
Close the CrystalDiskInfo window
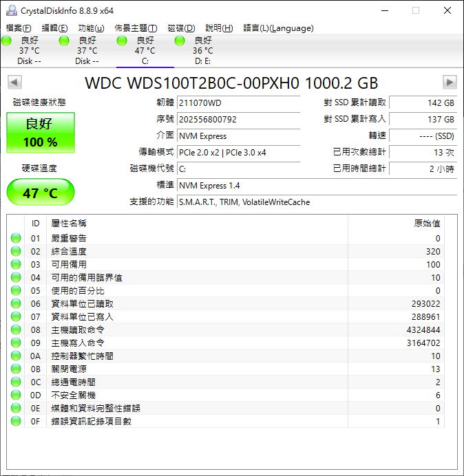point(447,10)
